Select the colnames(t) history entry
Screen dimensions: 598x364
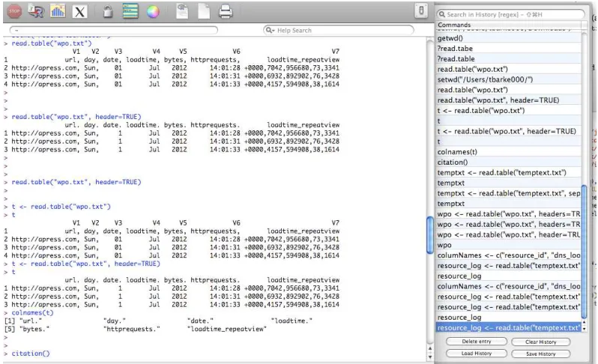(x=508, y=152)
